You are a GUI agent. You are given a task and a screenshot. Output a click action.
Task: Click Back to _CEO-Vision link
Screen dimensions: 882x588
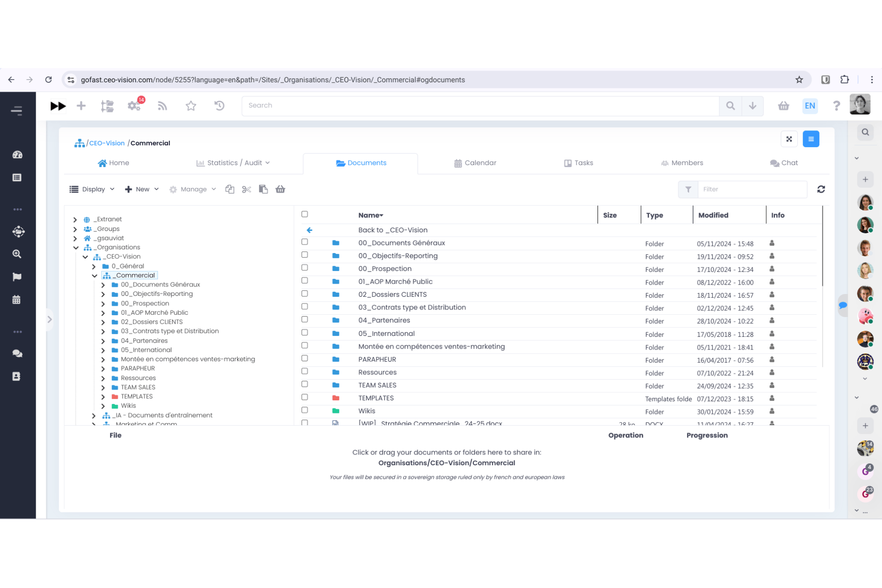click(392, 230)
